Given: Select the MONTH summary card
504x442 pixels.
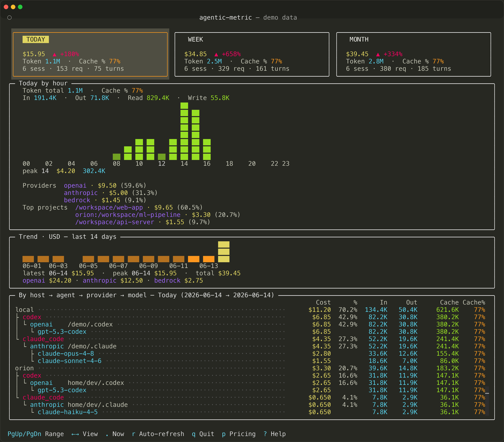Looking at the screenshot, I should (x=414, y=54).
